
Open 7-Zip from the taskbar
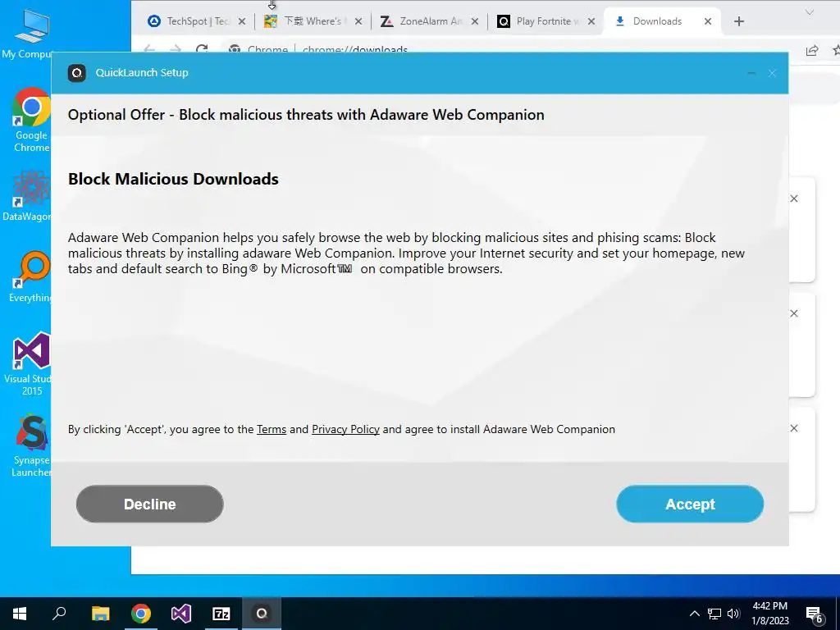(221, 614)
